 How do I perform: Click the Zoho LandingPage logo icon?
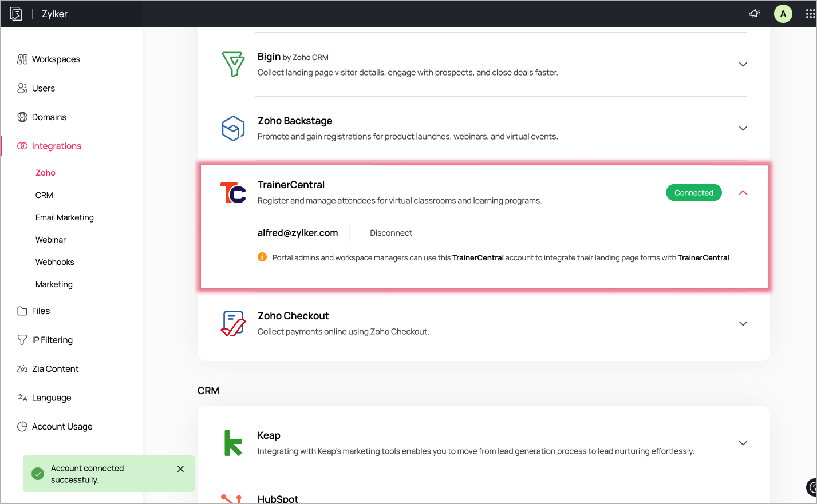pyautogui.click(x=16, y=14)
